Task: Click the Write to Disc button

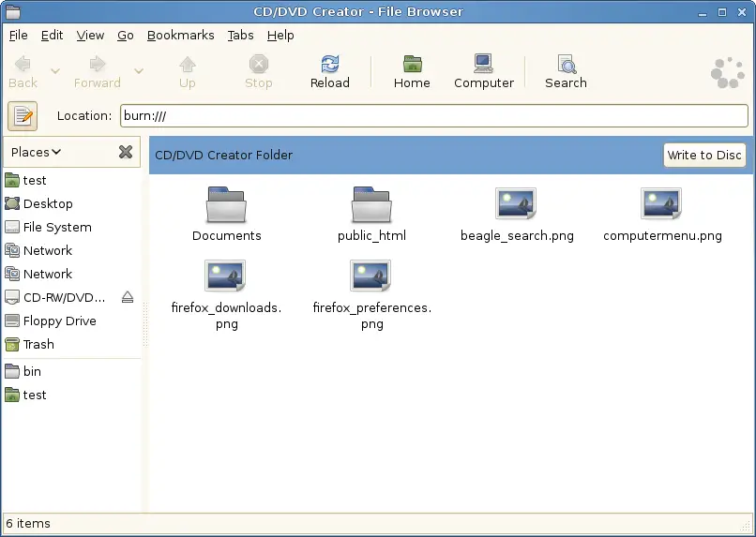Action: [703, 155]
